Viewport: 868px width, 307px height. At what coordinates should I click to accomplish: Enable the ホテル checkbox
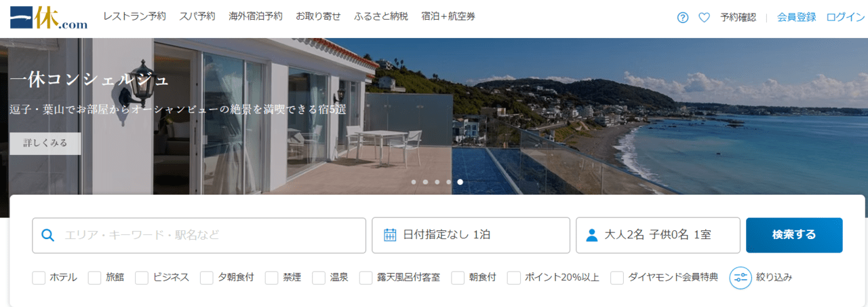point(39,277)
